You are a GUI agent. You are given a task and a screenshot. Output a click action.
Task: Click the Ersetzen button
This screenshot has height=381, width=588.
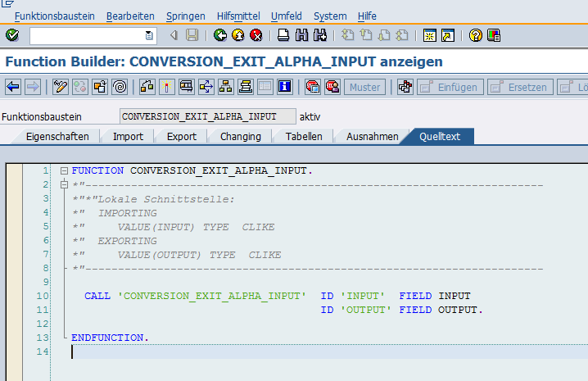(521, 87)
